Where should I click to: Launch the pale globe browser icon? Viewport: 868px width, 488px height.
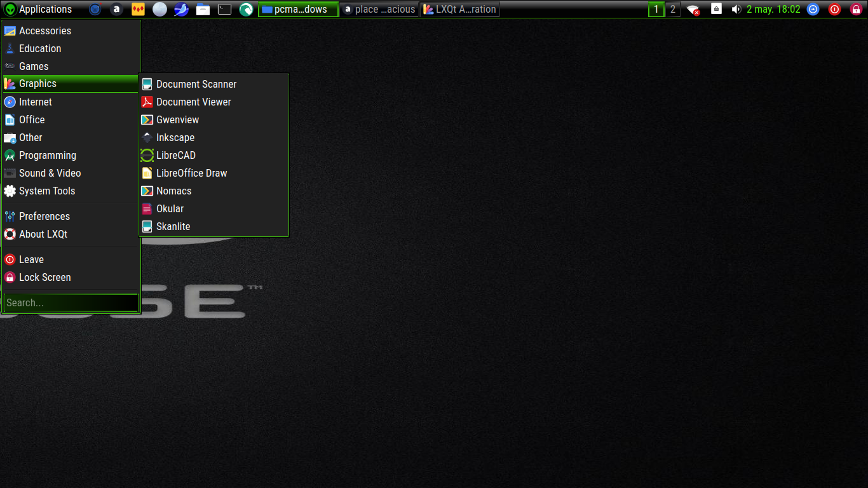(x=159, y=10)
